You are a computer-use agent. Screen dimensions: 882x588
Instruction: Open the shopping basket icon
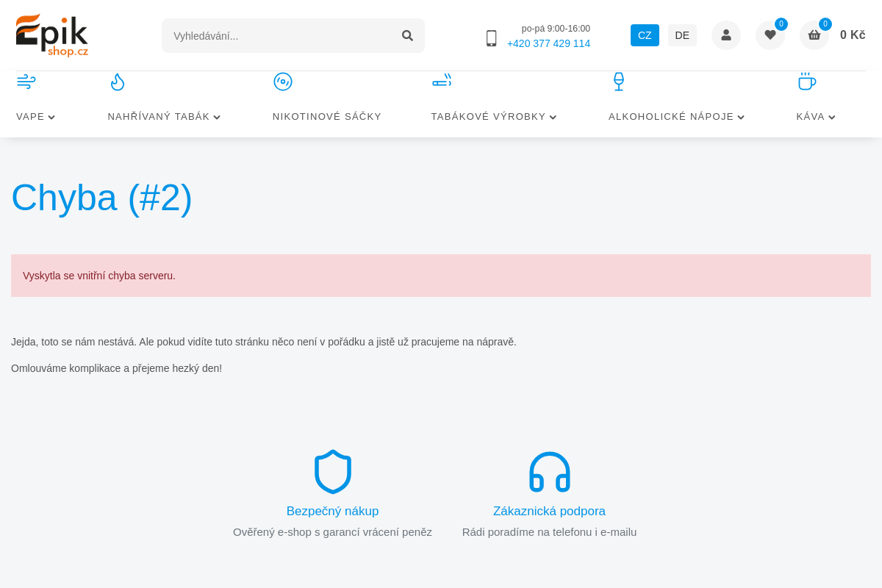(x=814, y=35)
